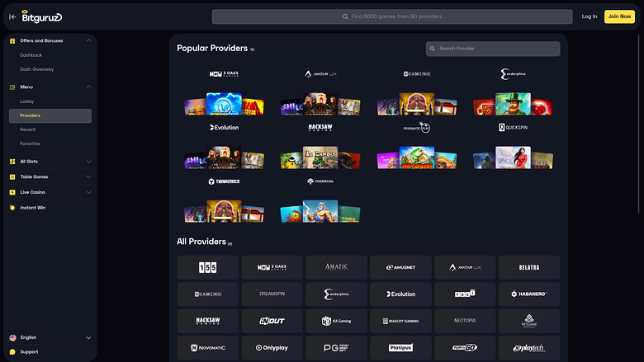Click the Table Games dice icon
Viewport: 644px width, 362px height.
pyautogui.click(x=12, y=176)
